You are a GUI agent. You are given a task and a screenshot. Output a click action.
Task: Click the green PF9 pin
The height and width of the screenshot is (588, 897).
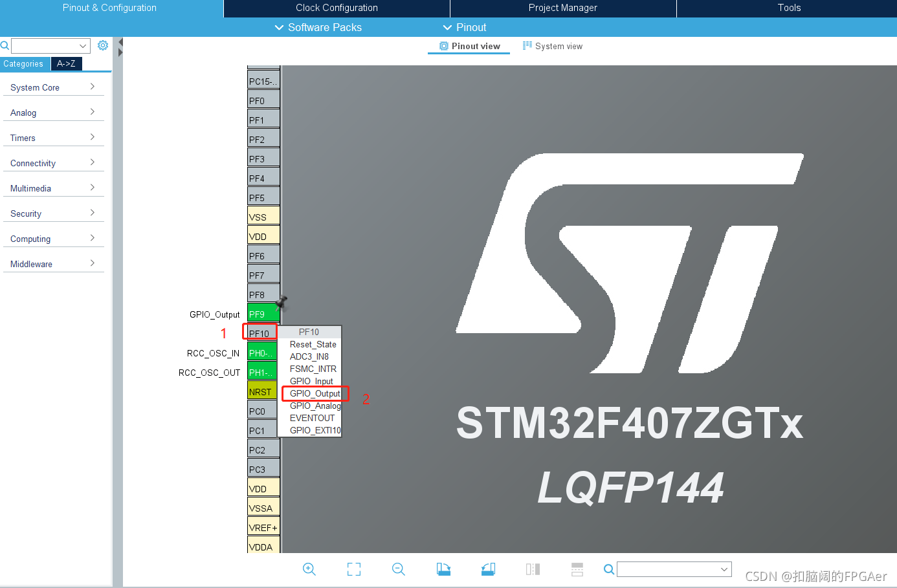coord(263,313)
